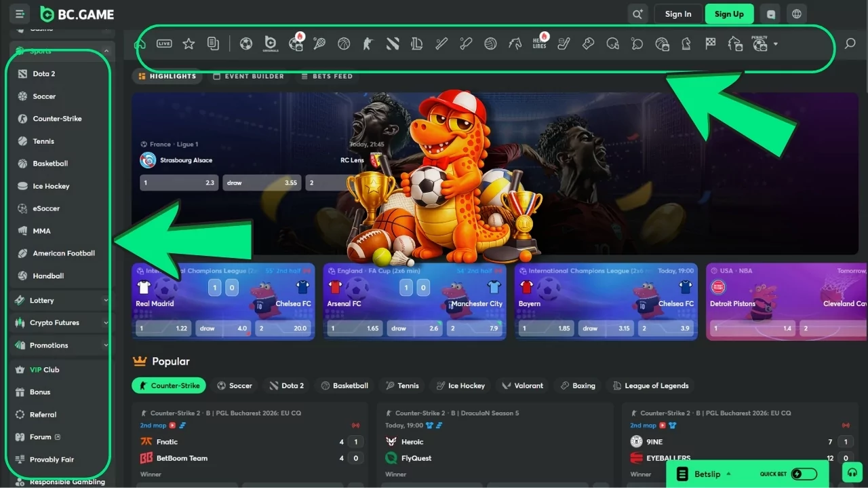Select checkered racing flag icon

pos(710,43)
